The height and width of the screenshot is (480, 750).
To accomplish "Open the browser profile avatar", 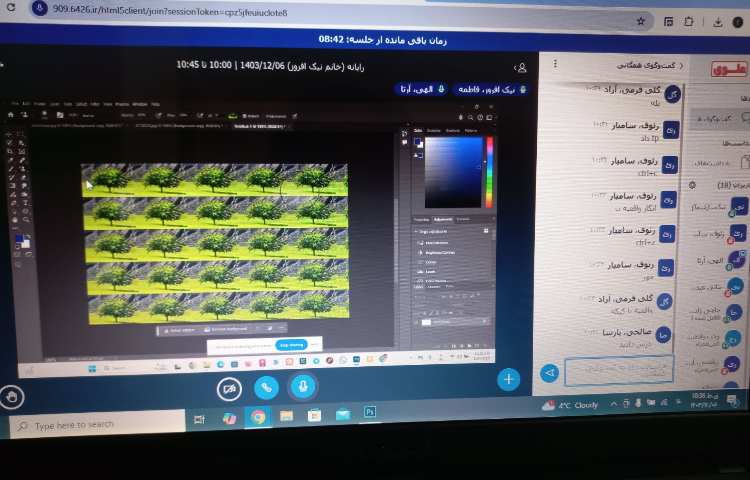I will tap(738, 22).
